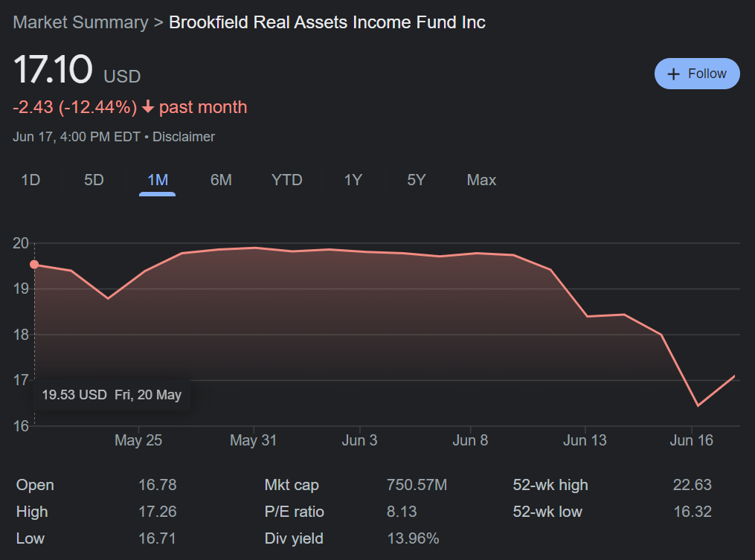755x560 pixels.
Task: Click the 52-wk low value 16.32
Action: click(693, 512)
